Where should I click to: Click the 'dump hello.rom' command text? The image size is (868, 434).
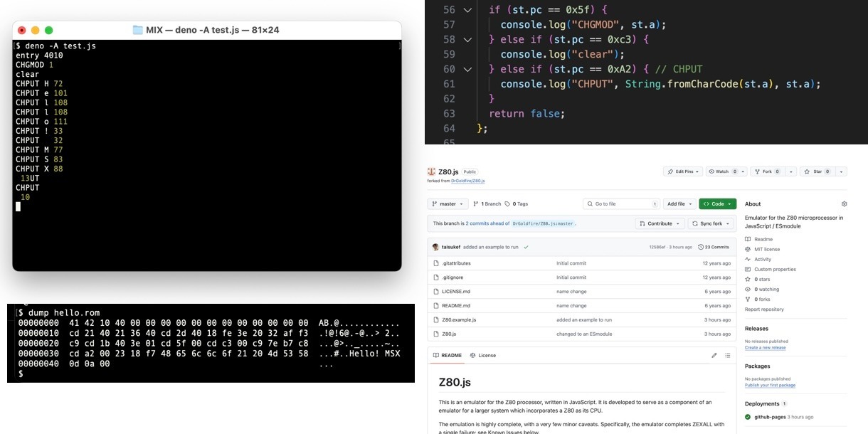tap(64, 312)
